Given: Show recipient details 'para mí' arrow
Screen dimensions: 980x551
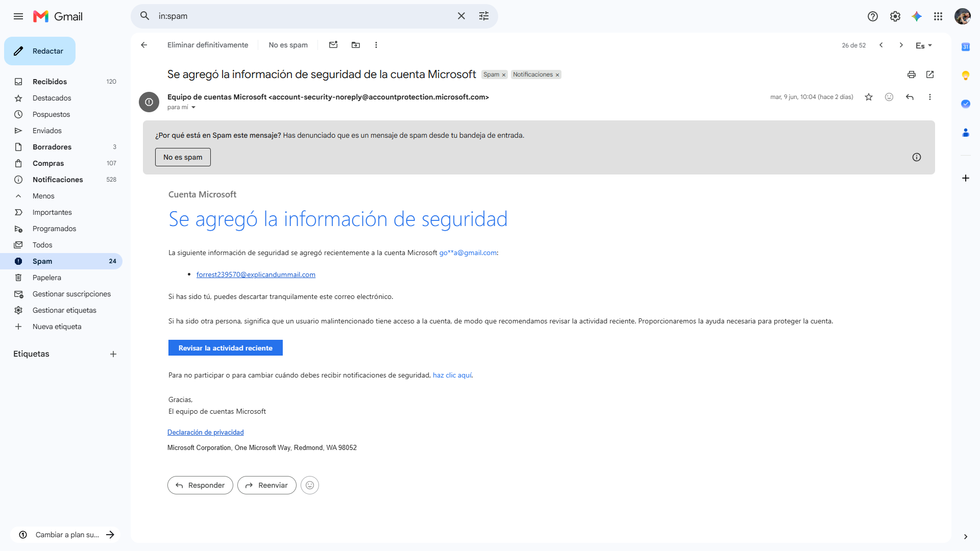Looking at the screenshot, I should coord(193,107).
